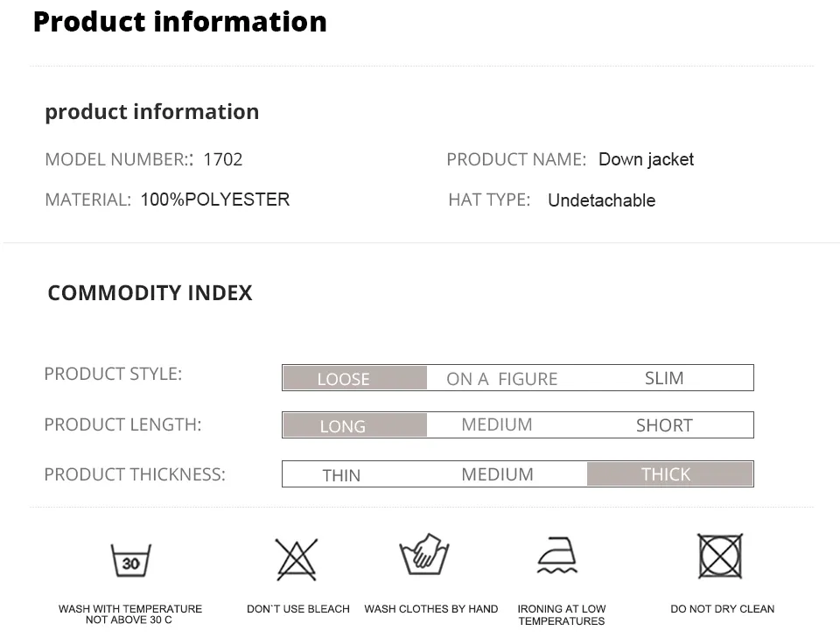Screen dimensions: 840x638
Task: Select ON A FIGURE style option
Action: (x=501, y=379)
